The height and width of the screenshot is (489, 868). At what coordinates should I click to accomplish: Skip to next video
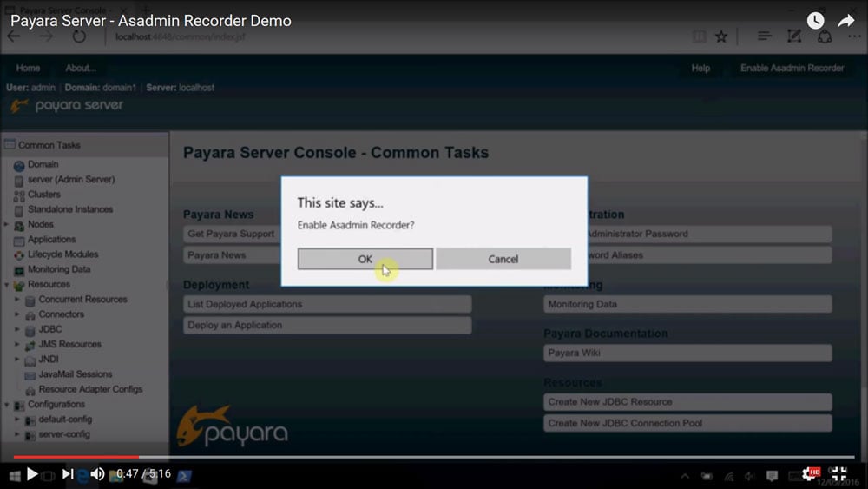[68, 474]
